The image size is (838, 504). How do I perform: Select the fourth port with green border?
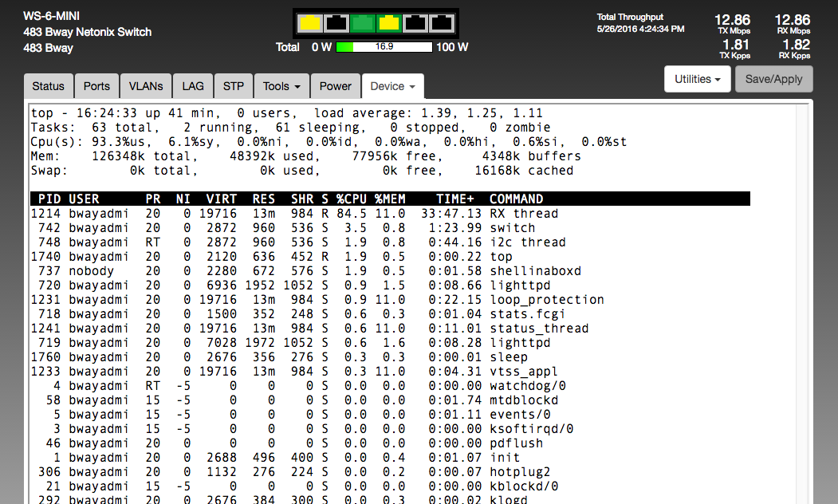pyautogui.click(x=389, y=23)
